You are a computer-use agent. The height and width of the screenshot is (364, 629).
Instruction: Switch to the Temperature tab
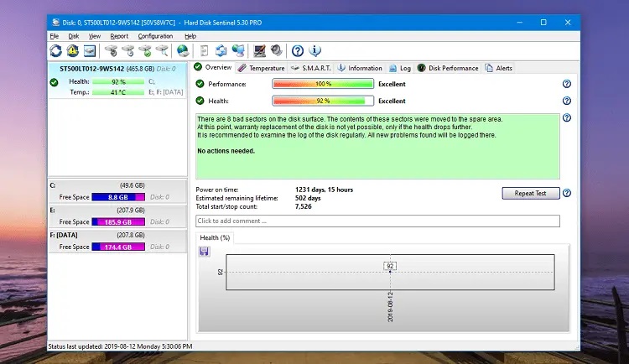click(x=261, y=68)
